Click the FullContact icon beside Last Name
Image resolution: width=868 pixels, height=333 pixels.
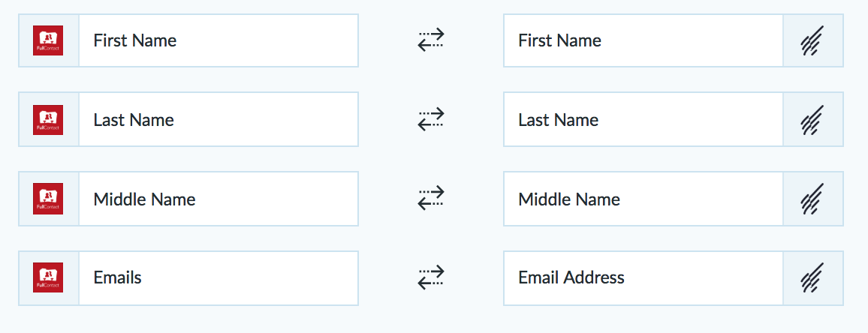click(x=47, y=119)
